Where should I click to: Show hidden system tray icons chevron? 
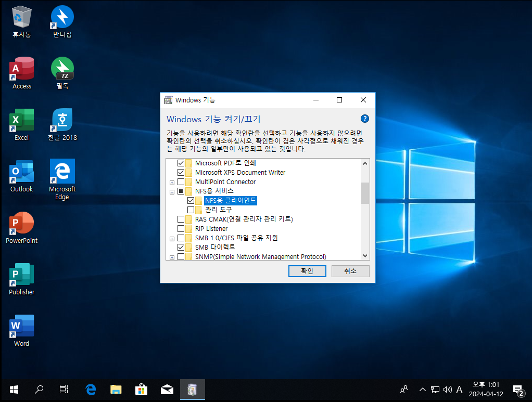tap(422, 390)
